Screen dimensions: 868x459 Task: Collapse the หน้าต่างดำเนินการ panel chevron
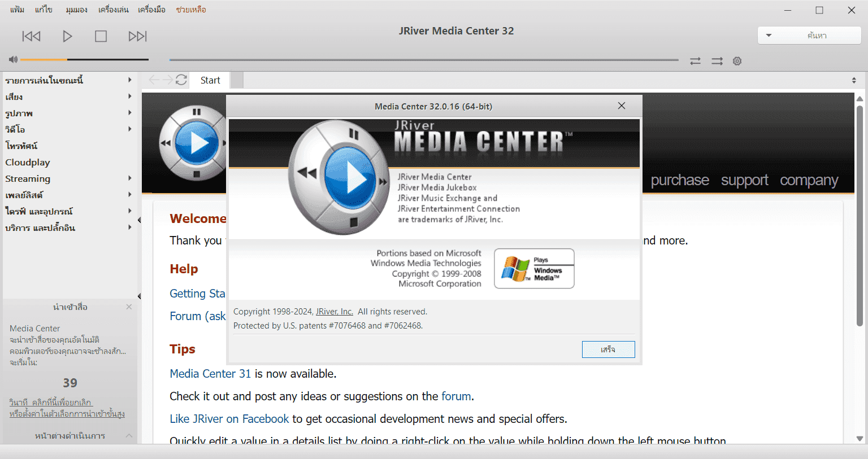[x=129, y=436]
